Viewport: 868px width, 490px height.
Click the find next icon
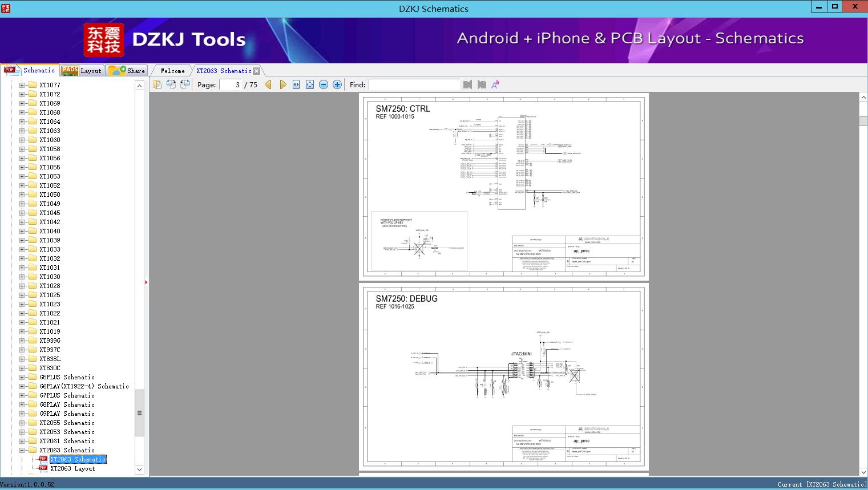tap(482, 84)
